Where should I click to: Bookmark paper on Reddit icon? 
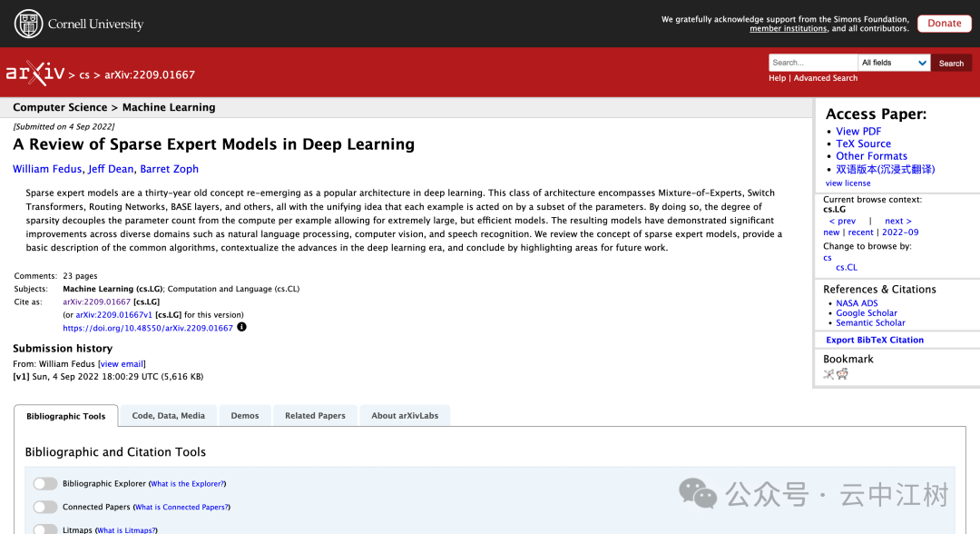click(842, 373)
